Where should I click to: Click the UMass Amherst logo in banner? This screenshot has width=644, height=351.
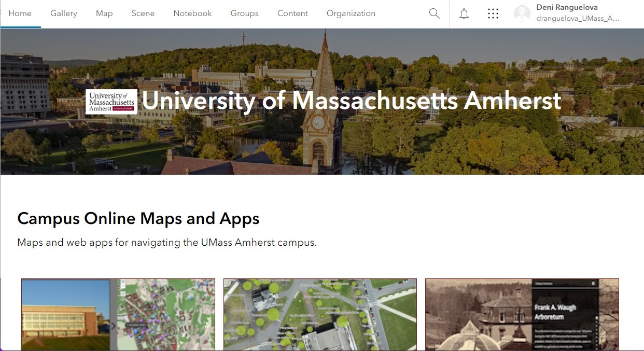tap(111, 102)
